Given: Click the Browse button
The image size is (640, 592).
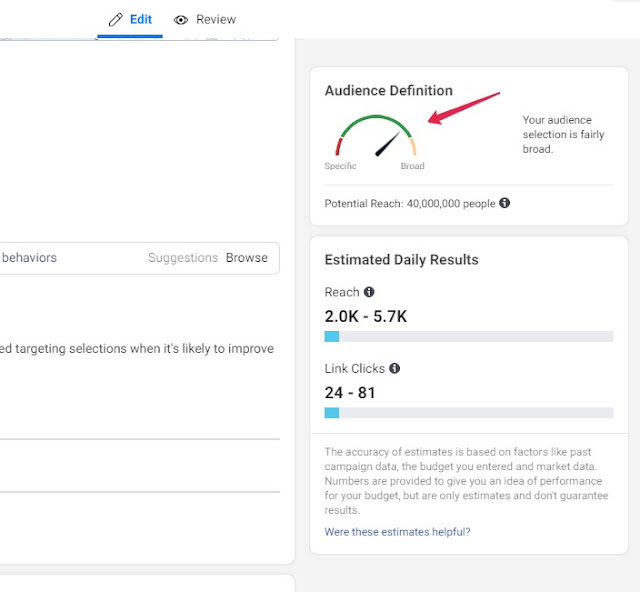Looking at the screenshot, I should (246, 258).
